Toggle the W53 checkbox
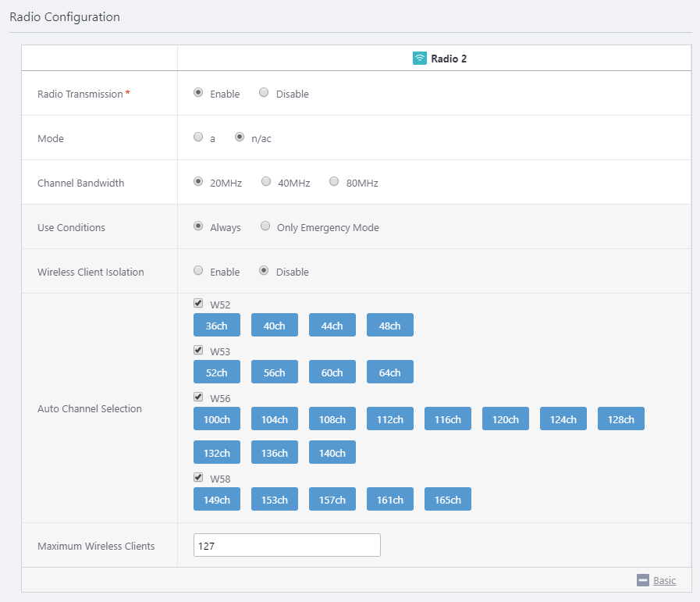 [198, 350]
